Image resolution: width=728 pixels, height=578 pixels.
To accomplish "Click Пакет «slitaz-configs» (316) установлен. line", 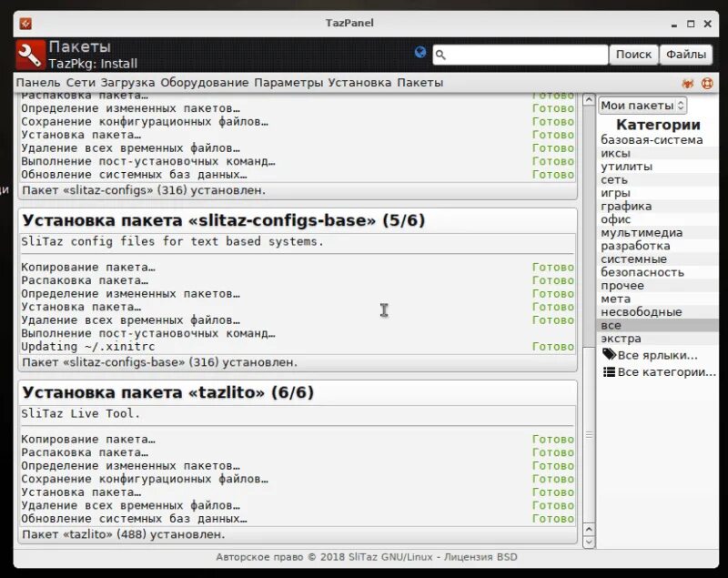I will coord(144,190).
